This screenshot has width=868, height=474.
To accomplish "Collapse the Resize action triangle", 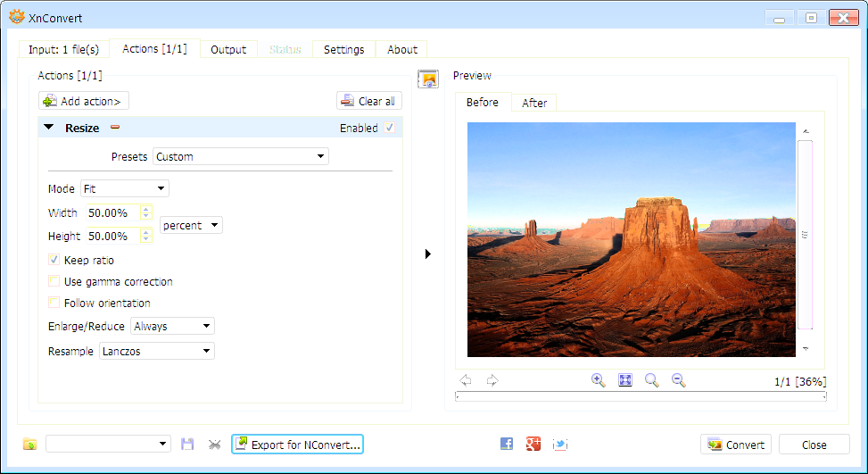I will point(49,128).
